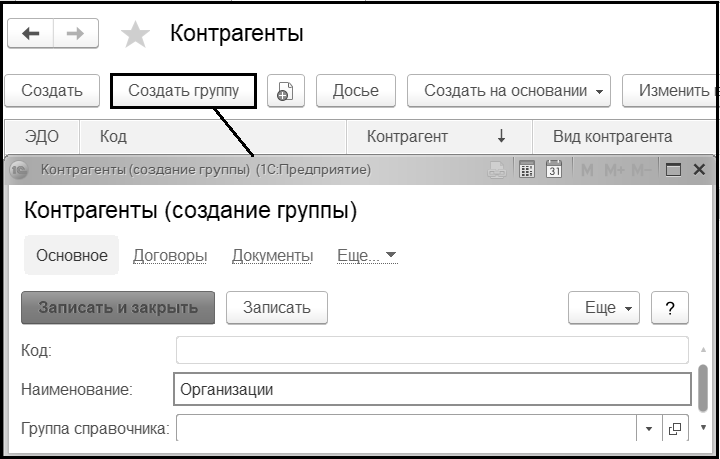Click the Записать и закрыть button

click(x=118, y=308)
